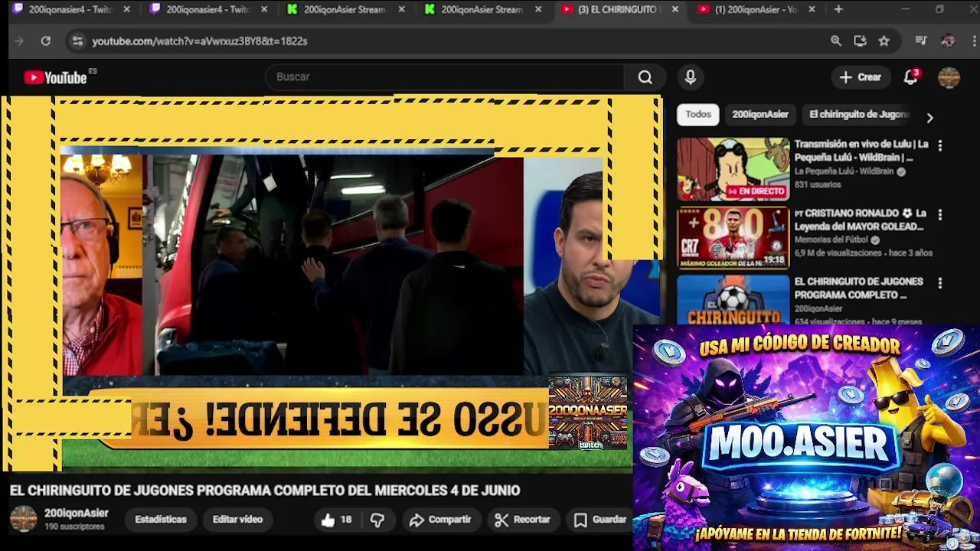Click the Crear button
980x551 pixels.
[861, 77]
